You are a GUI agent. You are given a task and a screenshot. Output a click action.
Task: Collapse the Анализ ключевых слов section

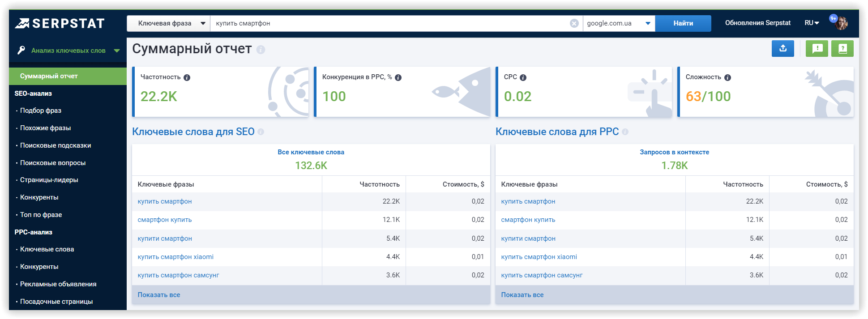point(117,51)
